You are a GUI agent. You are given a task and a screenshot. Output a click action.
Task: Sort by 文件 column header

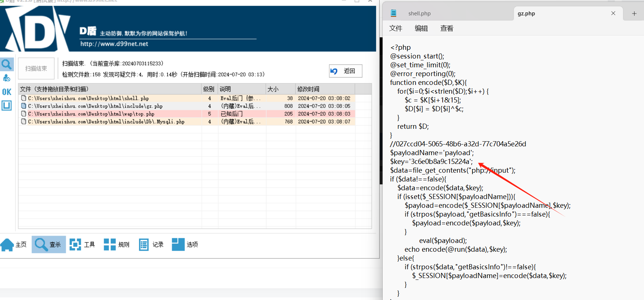pos(110,89)
